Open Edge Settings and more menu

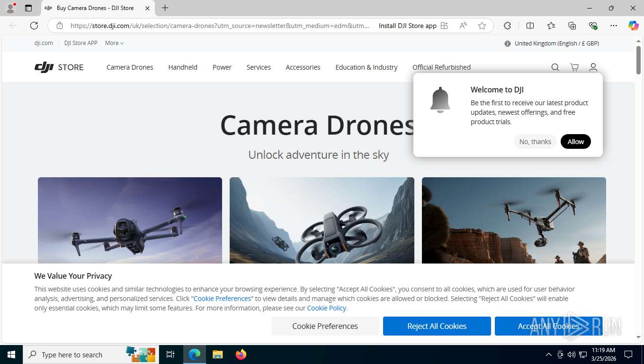614,26
